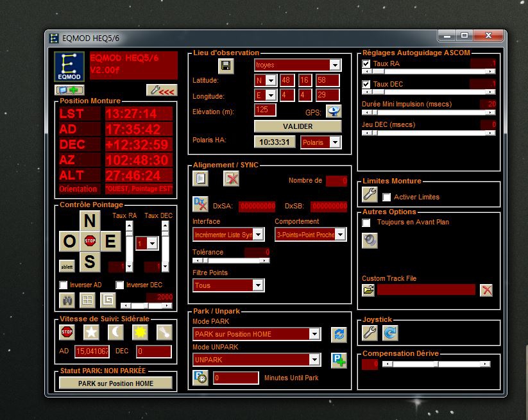Select lunar tracking moon icon

tap(115, 332)
